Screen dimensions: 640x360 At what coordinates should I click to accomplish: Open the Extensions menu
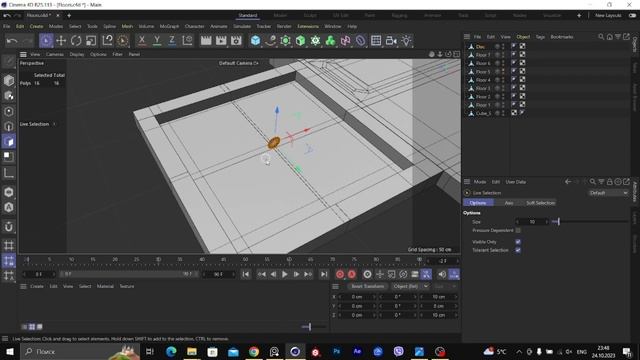click(308, 26)
